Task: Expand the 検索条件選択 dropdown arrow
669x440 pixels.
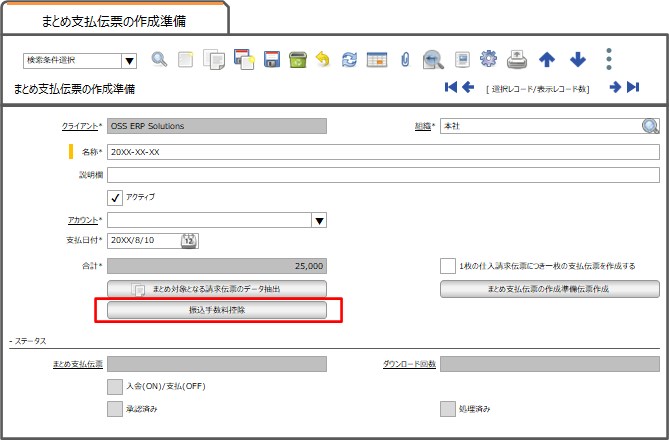Action: [x=129, y=61]
